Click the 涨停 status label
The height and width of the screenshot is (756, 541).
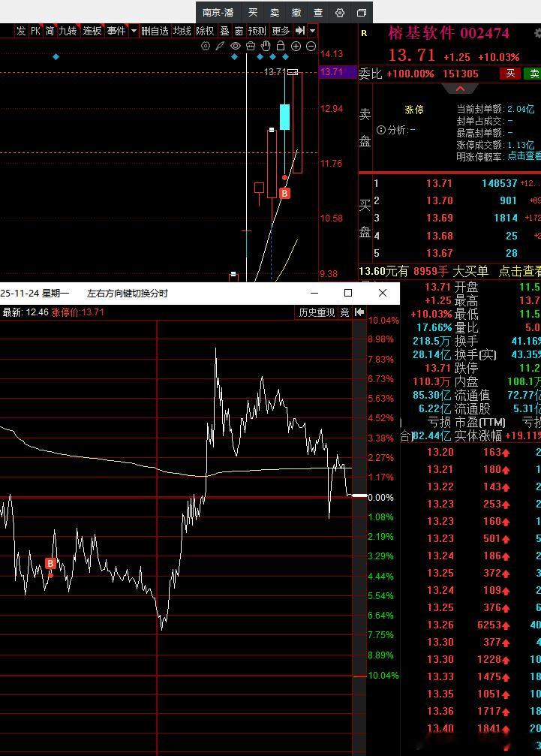pos(414,110)
